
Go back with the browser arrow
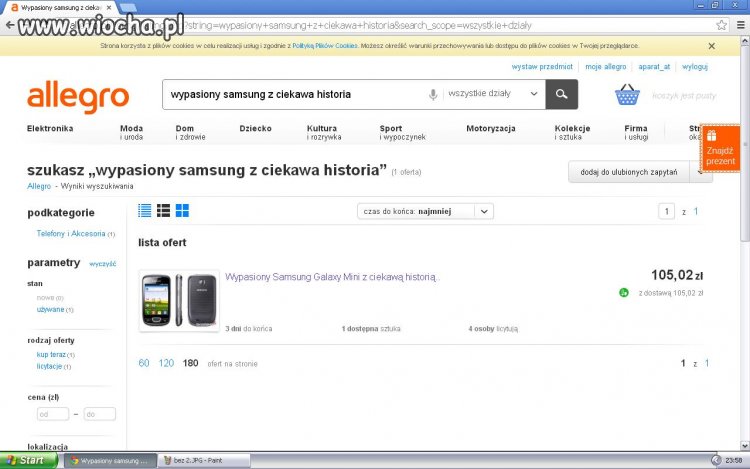(10, 25)
